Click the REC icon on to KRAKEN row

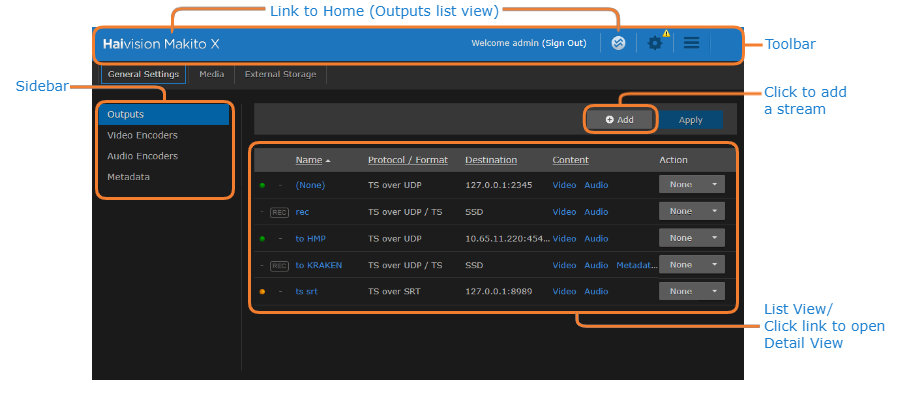[279, 266]
